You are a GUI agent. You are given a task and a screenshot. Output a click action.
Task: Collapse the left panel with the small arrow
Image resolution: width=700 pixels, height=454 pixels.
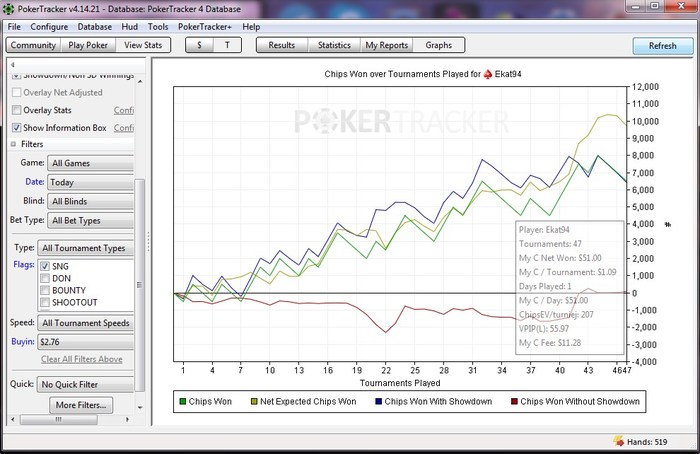(x=12, y=65)
